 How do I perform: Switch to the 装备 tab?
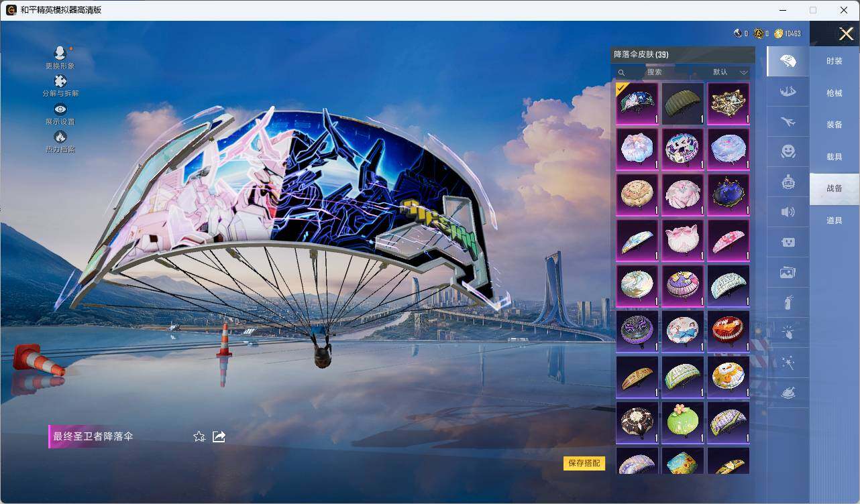click(x=834, y=125)
